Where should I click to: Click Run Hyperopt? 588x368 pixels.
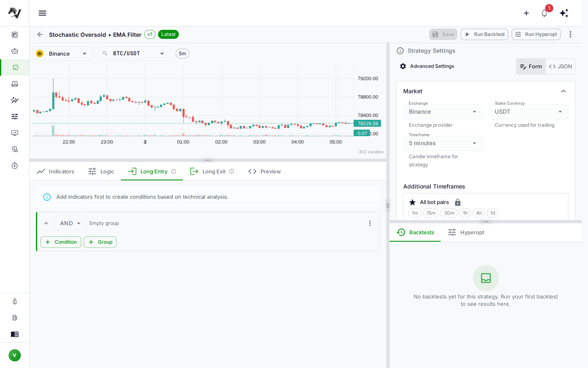pyautogui.click(x=536, y=34)
